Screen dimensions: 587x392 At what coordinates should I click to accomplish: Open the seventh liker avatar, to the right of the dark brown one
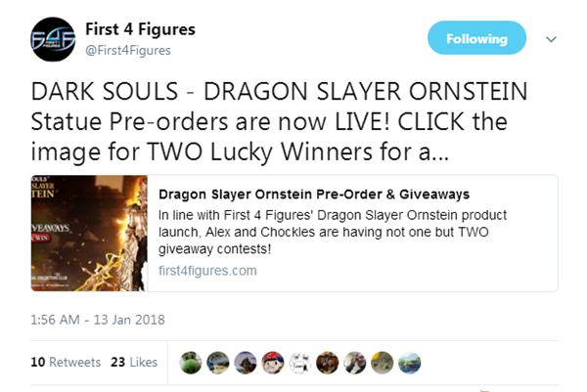click(x=354, y=363)
